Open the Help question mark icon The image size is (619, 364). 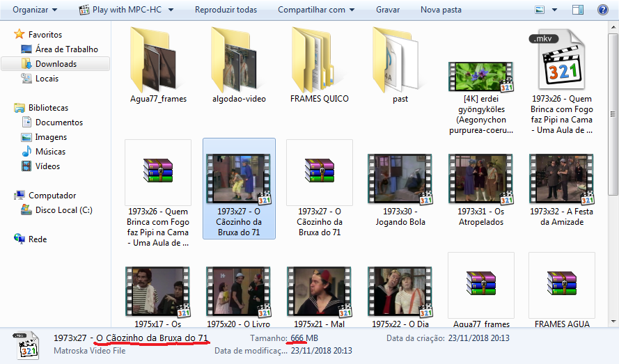603,10
